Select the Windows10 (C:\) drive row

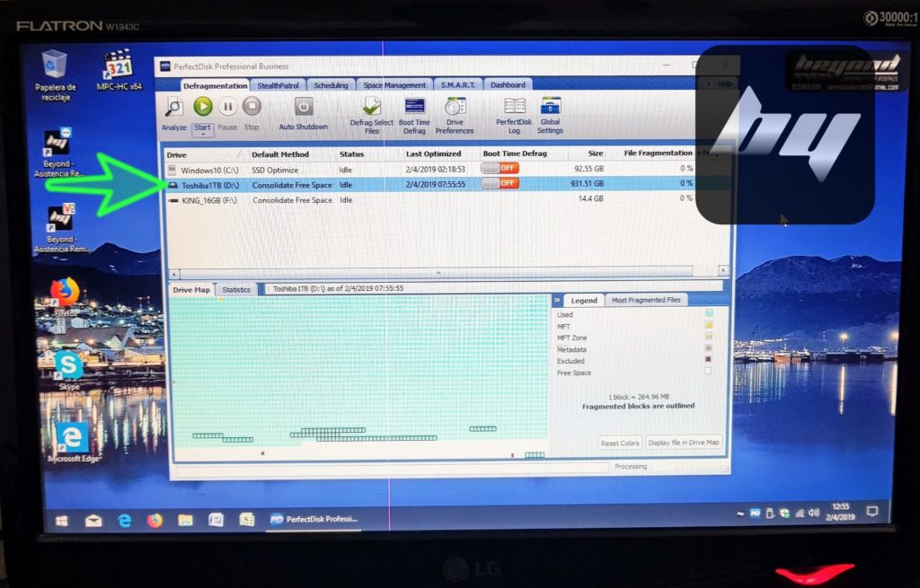point(430,170)
